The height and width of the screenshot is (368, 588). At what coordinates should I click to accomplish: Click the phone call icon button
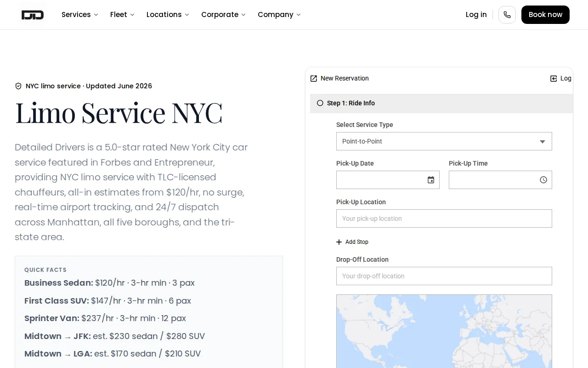[x=507, y=15]
